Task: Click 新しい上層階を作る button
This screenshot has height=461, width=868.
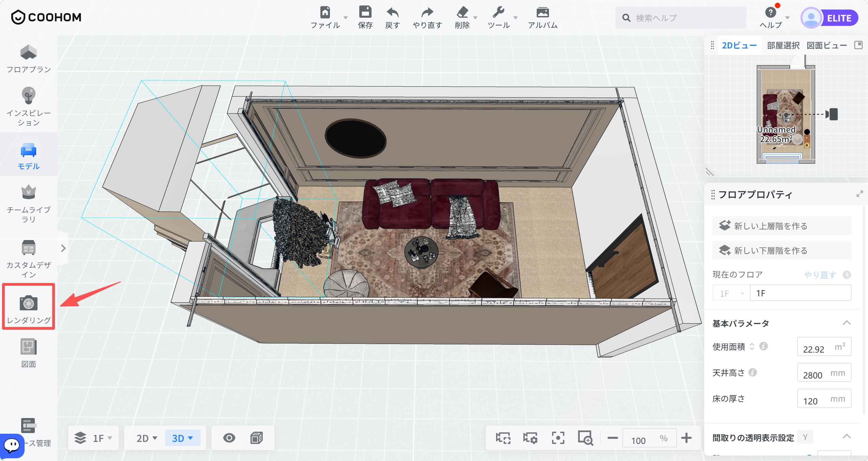Action: (x=782, y=226)
